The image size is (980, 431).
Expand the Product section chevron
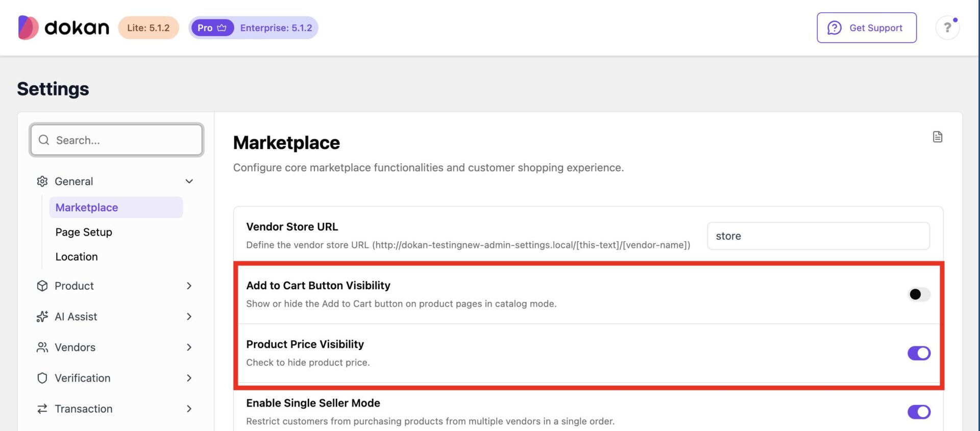(189, 286)
